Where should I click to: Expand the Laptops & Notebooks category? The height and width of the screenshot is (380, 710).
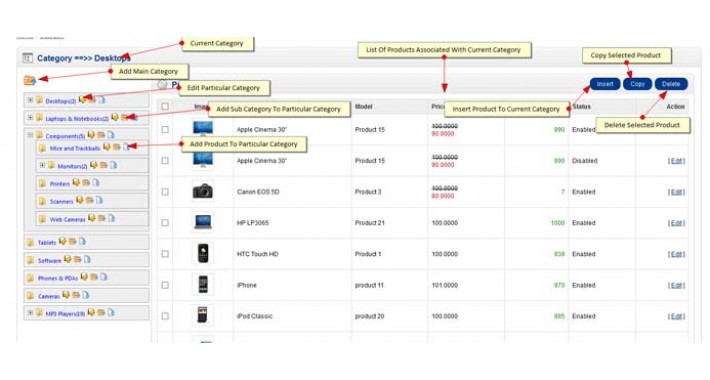tap(30, 118)
